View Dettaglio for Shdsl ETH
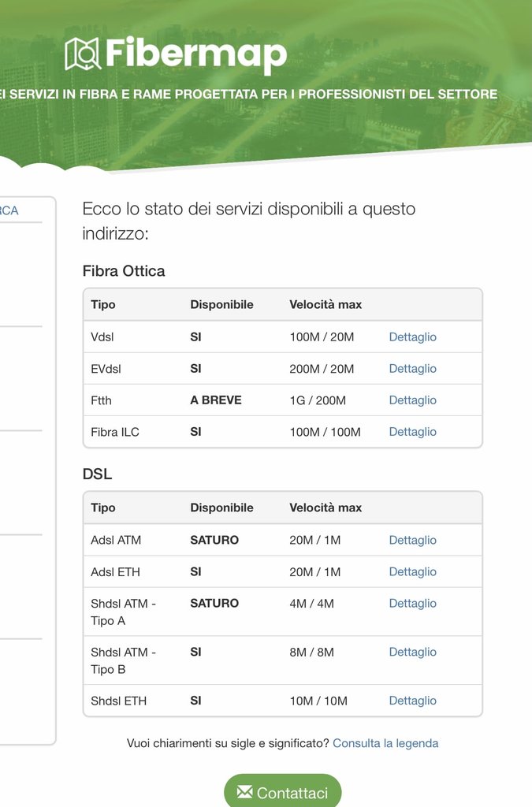The width and height of the screenshot is (532, 807). click(x=412, y=701)
